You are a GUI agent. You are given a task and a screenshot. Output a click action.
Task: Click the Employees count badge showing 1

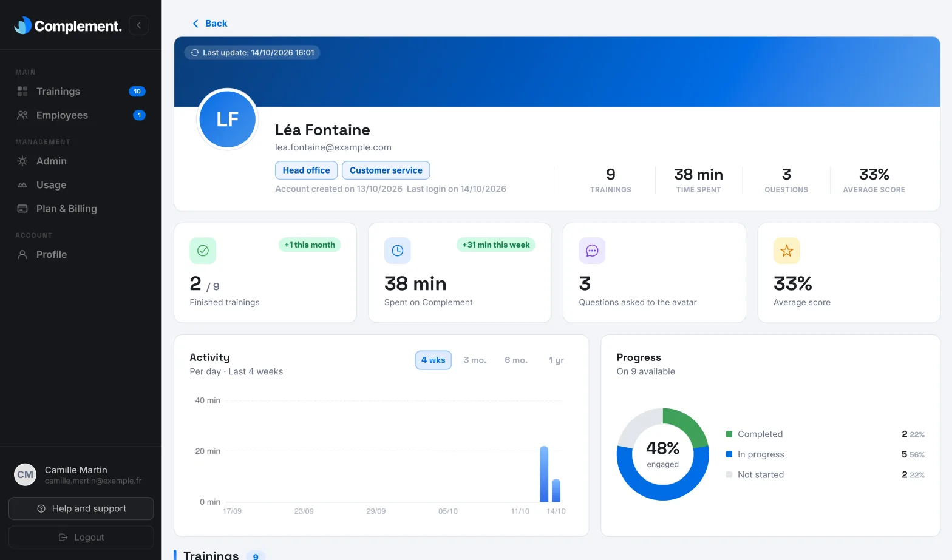click(x=139, y=115)
